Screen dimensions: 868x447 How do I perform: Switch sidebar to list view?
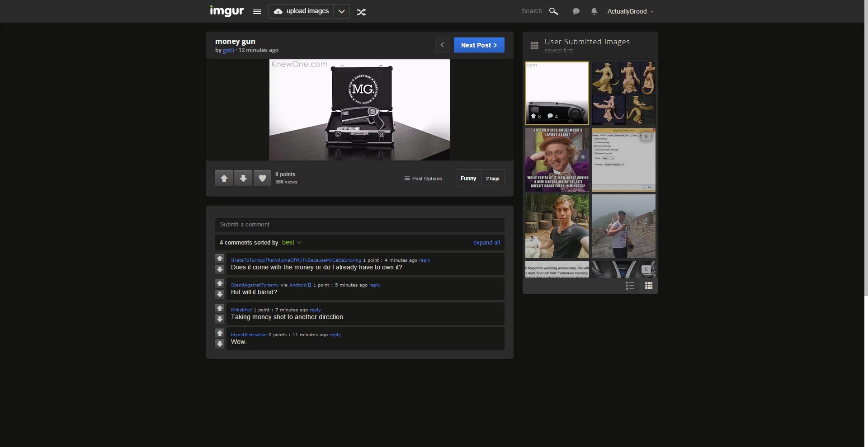630,286
